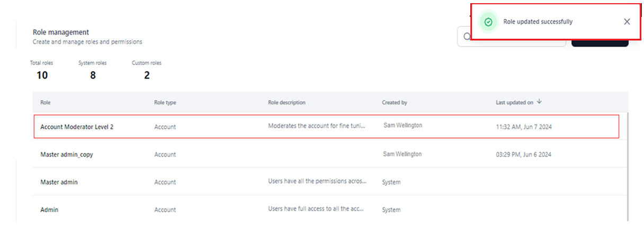Click the Created by column header

coord(394,103)
